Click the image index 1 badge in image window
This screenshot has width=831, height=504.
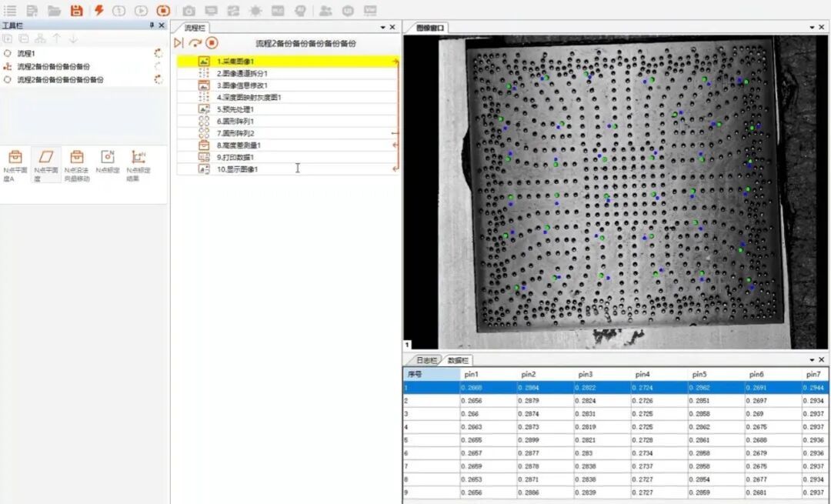407,345
